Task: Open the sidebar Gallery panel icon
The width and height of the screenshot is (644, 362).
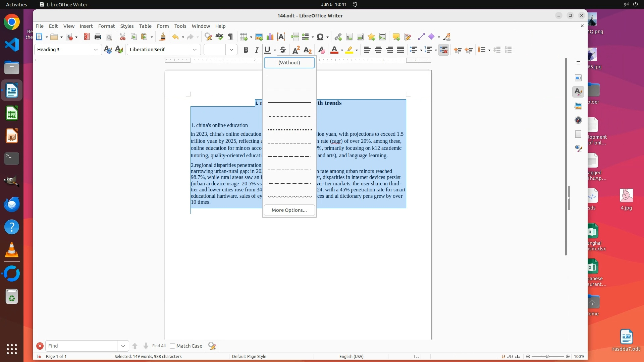Action: click(x=578, y=106)
